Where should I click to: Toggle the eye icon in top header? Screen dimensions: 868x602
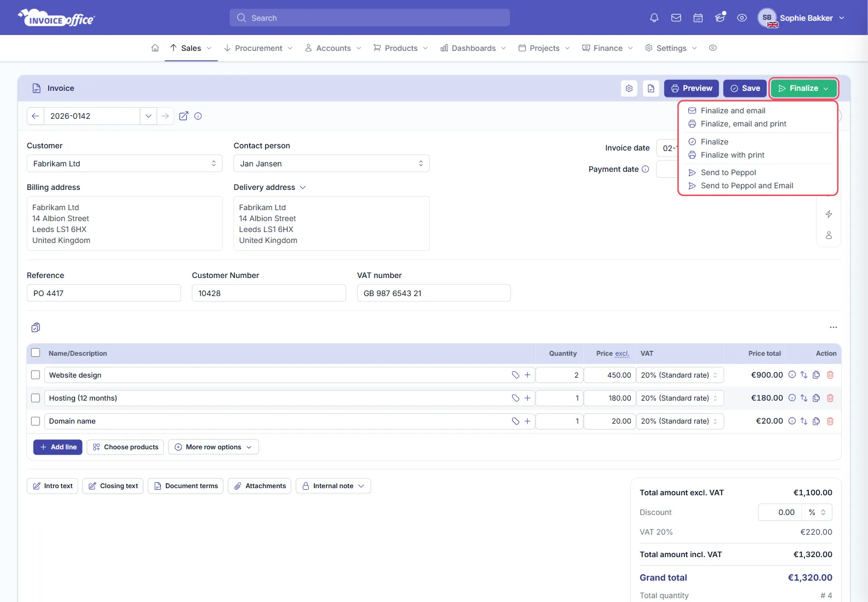pos(742,18)
